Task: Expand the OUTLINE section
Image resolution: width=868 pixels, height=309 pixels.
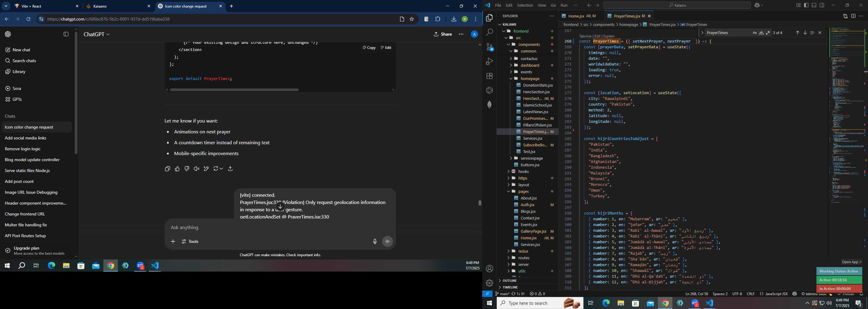Action: click(x=509, y=281)
